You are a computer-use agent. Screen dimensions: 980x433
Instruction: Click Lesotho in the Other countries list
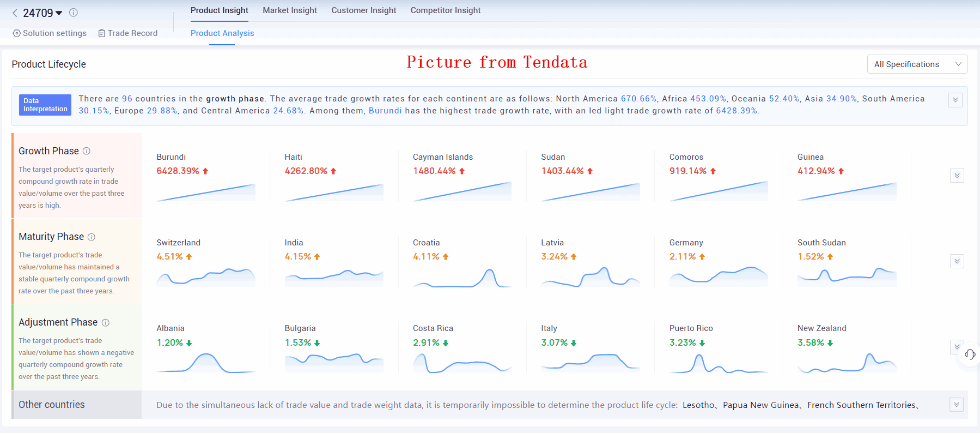698,405
